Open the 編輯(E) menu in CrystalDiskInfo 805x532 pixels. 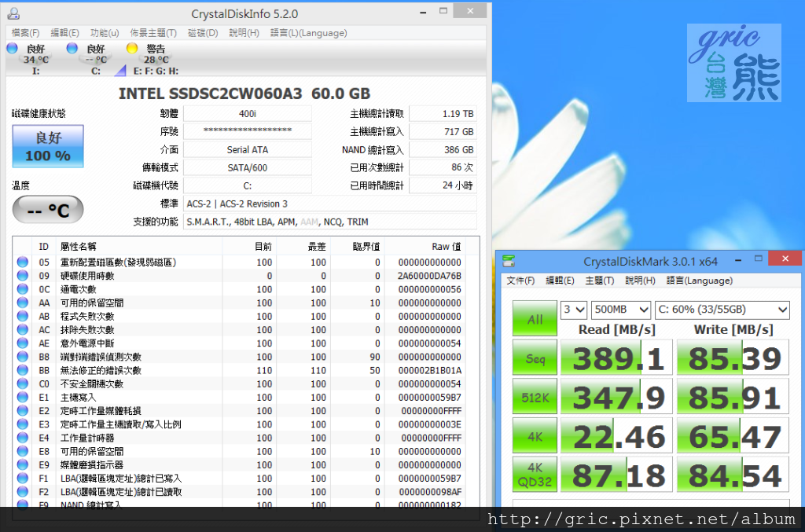[64, 33]
